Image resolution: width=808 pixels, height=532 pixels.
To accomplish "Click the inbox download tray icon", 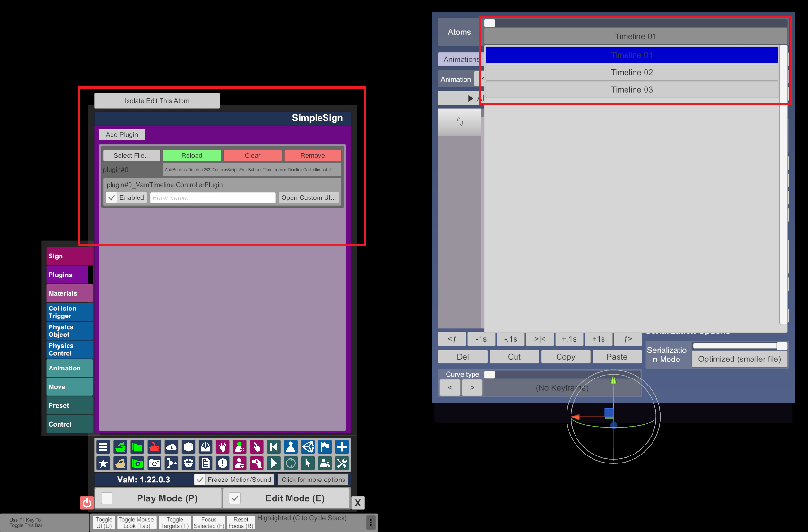I will tap(206, 447).
